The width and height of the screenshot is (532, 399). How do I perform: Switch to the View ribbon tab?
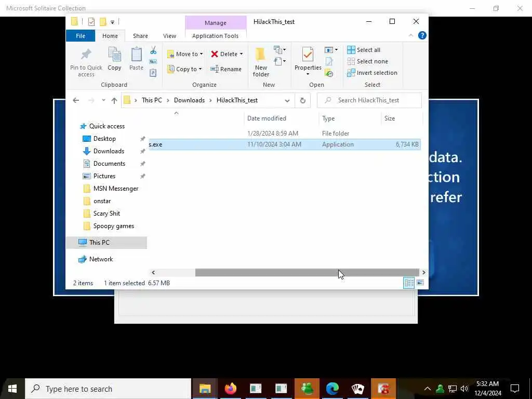(169, 36)
